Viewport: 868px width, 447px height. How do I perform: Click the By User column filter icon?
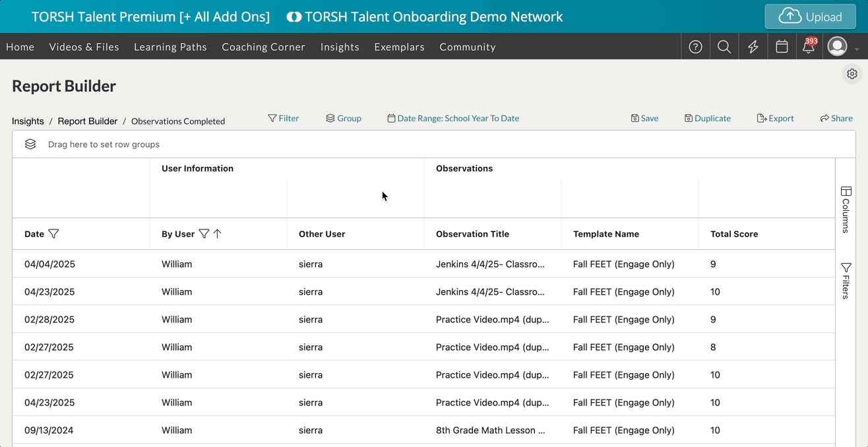204,234
